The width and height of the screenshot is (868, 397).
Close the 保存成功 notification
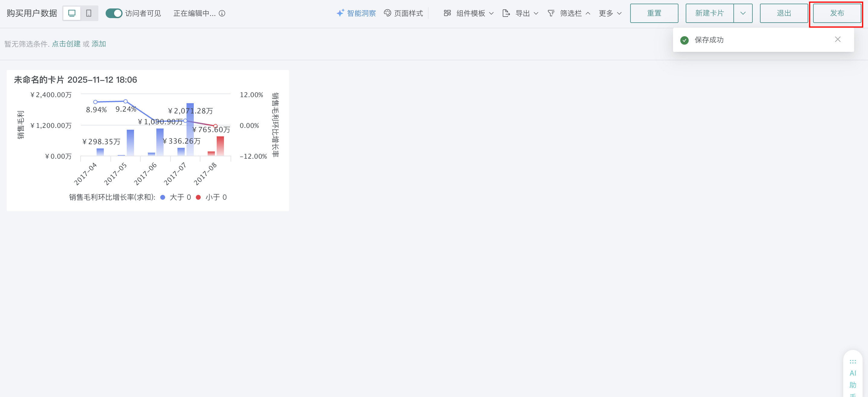837,40
